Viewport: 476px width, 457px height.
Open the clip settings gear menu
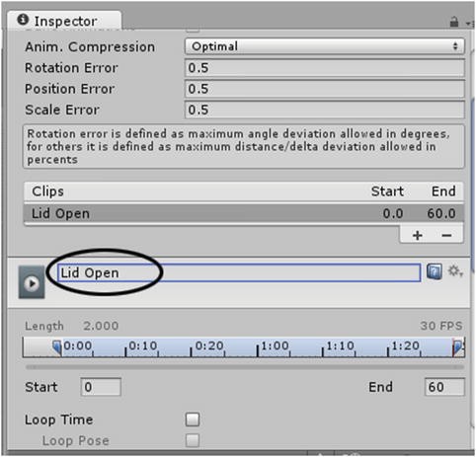click(x=455, y=271)
